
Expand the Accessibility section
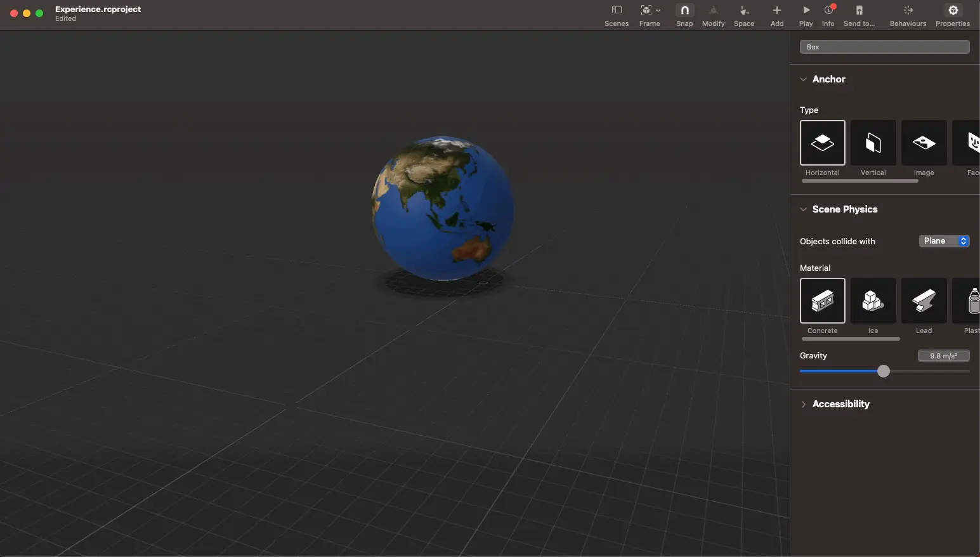tap(804, 404)
